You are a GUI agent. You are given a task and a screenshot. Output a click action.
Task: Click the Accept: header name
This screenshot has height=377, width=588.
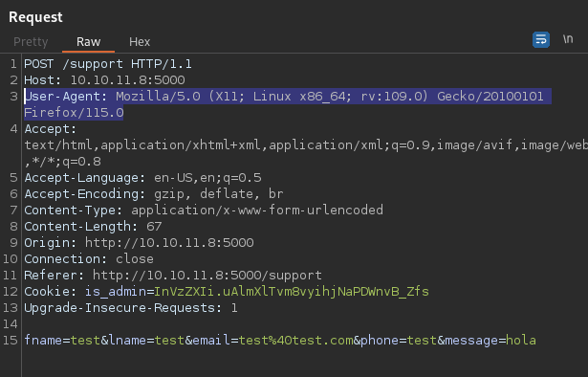point(51,129)
